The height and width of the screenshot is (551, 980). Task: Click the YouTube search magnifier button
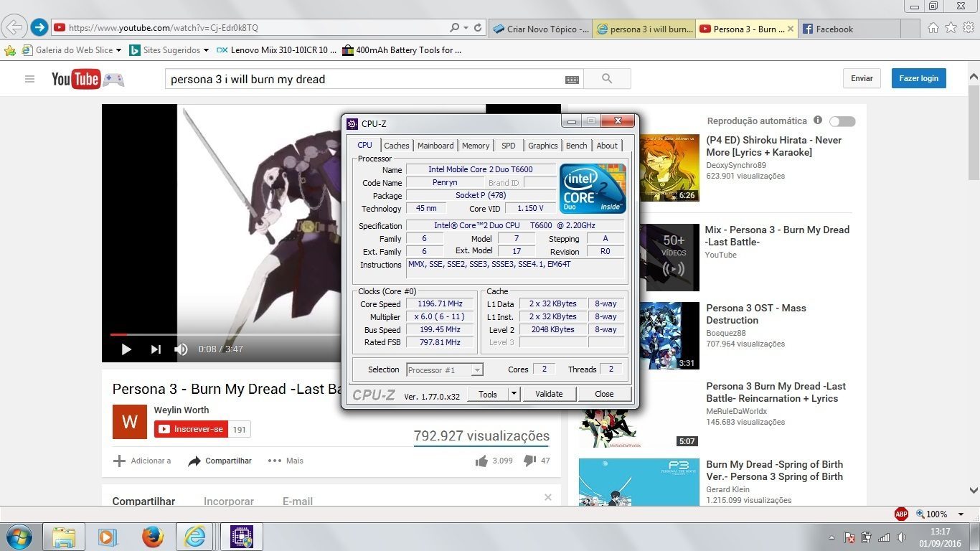607,79
